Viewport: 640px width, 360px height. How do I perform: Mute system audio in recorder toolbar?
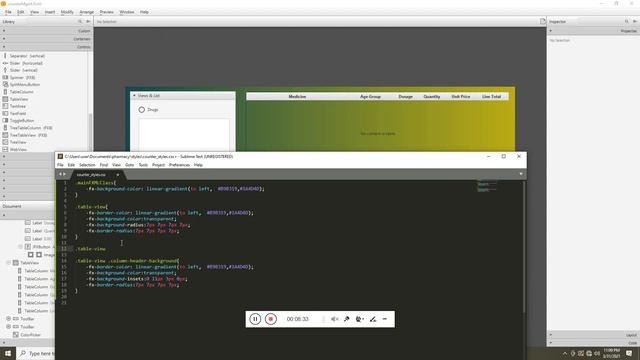pos(334,319)
